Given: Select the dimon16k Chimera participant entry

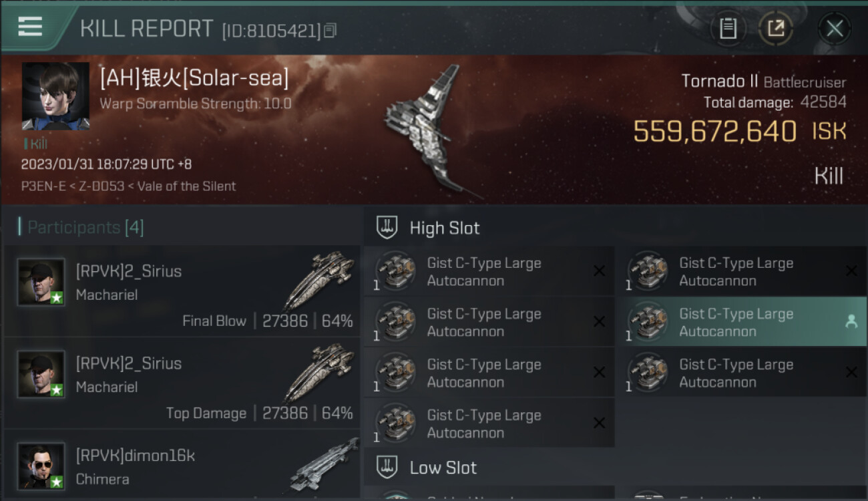Looking at the screenshot, I should click(182, 464).
